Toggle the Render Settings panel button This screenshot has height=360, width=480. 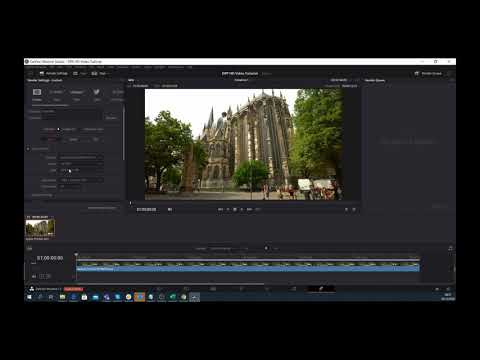pyautogui.click(x=54, y=73)
